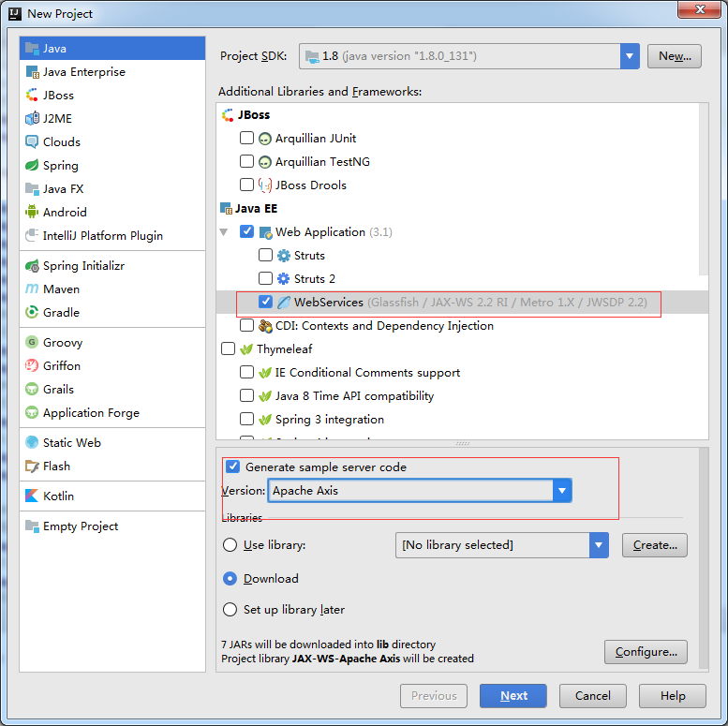Choose the Maven icon
Image resolution: width=728 pixels, height=726 pixels.
32,289
